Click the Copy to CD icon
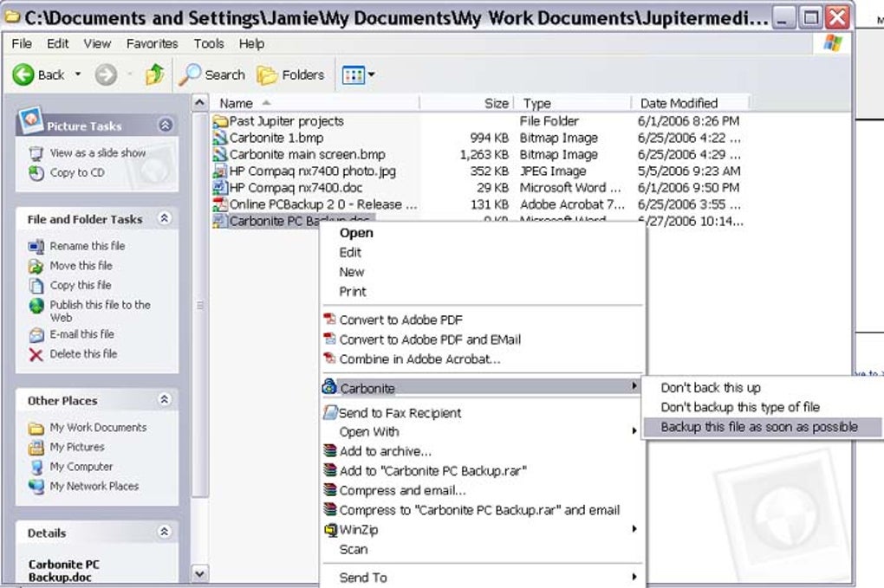Image resolution: width=884 pixels, height=588 pixels. pyautogui.click(x=36, y=173)
